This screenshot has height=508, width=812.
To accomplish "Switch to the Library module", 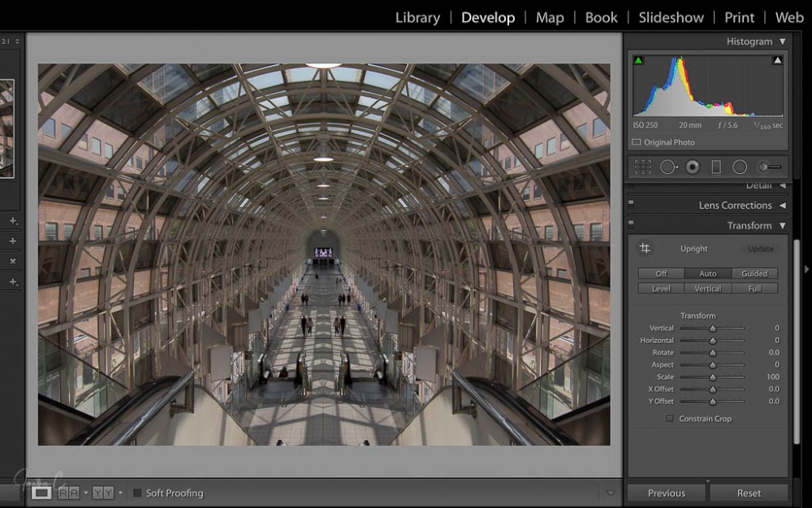I will point(417,17).
